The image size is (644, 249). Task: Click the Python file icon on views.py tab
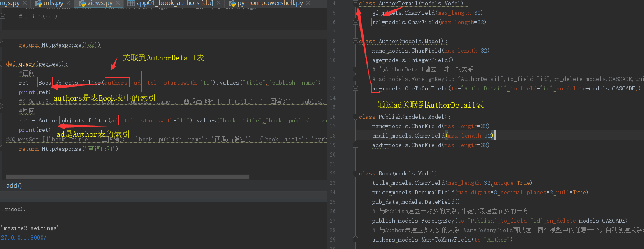tap(83, 3)
